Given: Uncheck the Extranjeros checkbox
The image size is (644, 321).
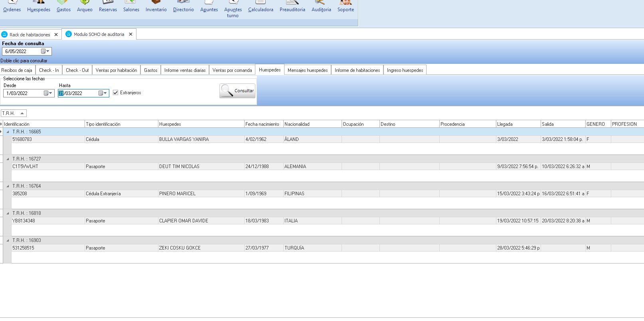Looking at the screenshot, I should [x=116, y=93].
